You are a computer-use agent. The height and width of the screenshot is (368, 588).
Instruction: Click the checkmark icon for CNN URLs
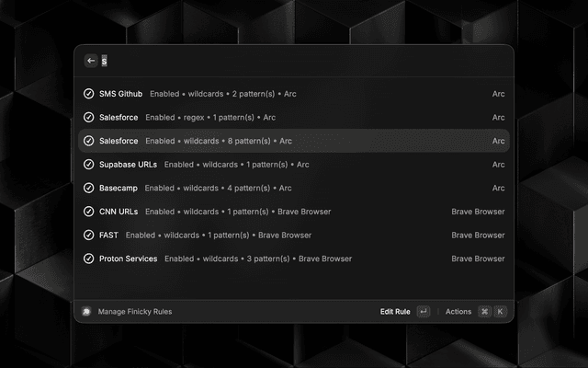pos(88,212)
